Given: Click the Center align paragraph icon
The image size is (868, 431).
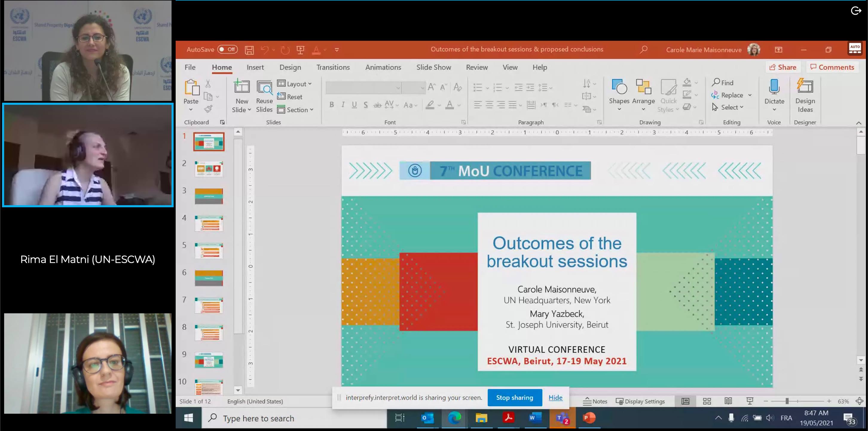Looking at the screenshot, I should 489,105.
